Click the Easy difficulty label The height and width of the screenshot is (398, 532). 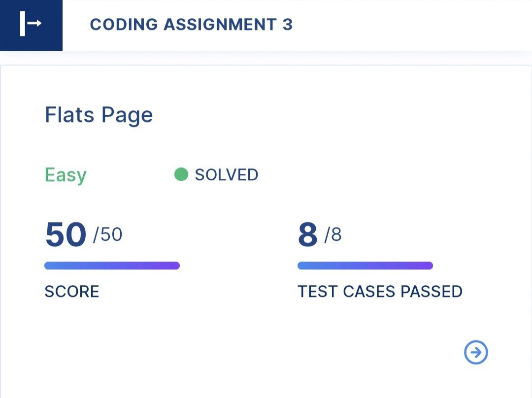(66, 175)
